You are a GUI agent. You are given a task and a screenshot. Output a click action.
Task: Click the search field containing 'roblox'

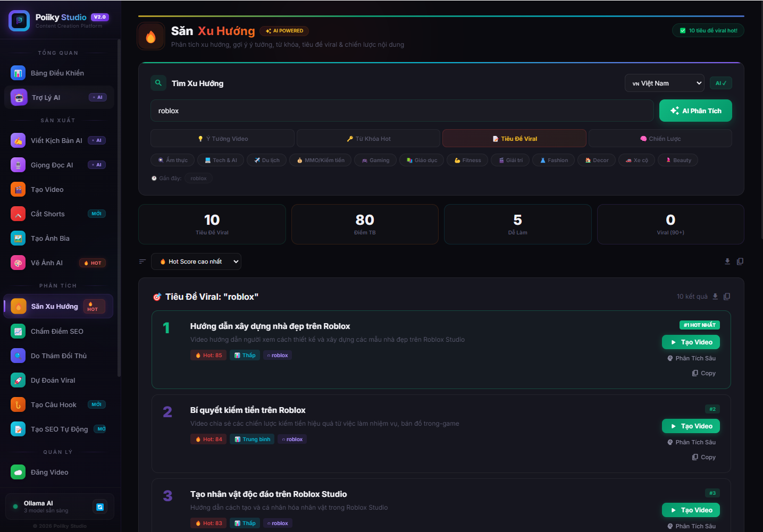402,111
